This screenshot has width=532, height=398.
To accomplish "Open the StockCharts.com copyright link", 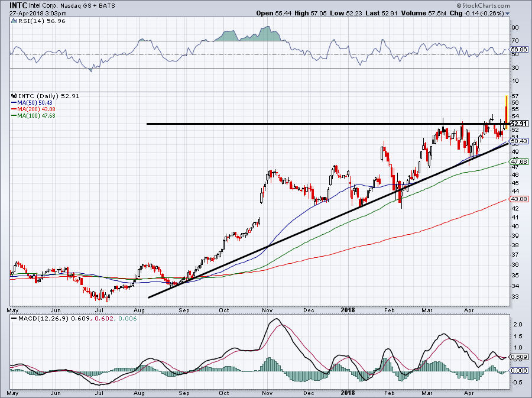I will pyautogui.click(x=483, y=5).
